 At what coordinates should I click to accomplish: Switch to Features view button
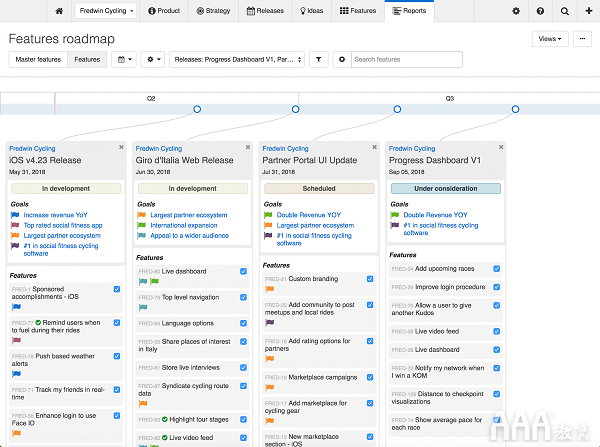tap(87, 59)
